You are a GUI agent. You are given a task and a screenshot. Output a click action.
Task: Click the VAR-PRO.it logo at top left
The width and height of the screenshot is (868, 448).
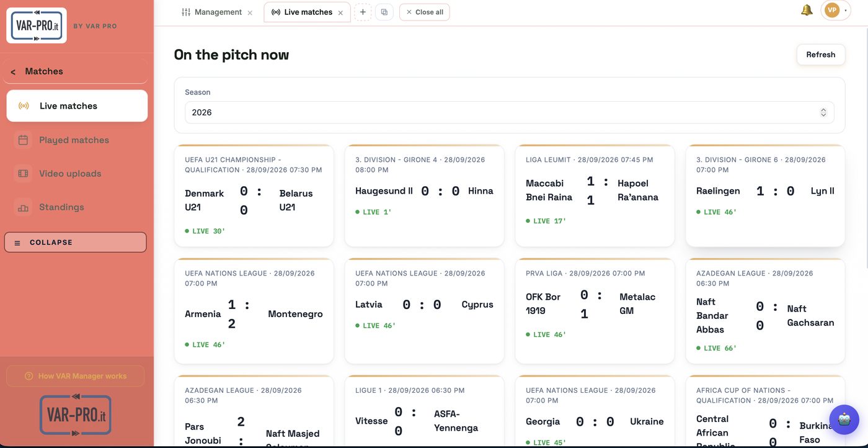(37, 25)
